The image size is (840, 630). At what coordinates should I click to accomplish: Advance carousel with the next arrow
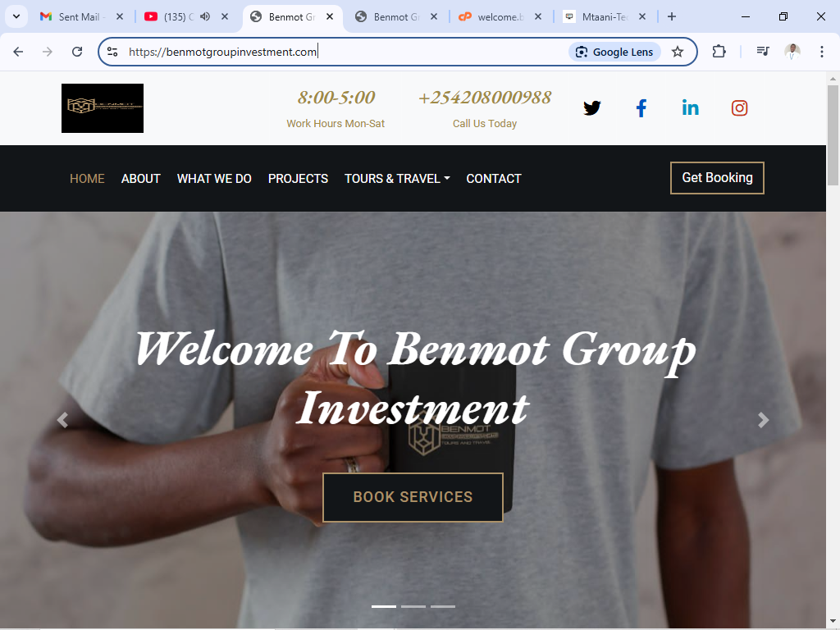point(764,420)
